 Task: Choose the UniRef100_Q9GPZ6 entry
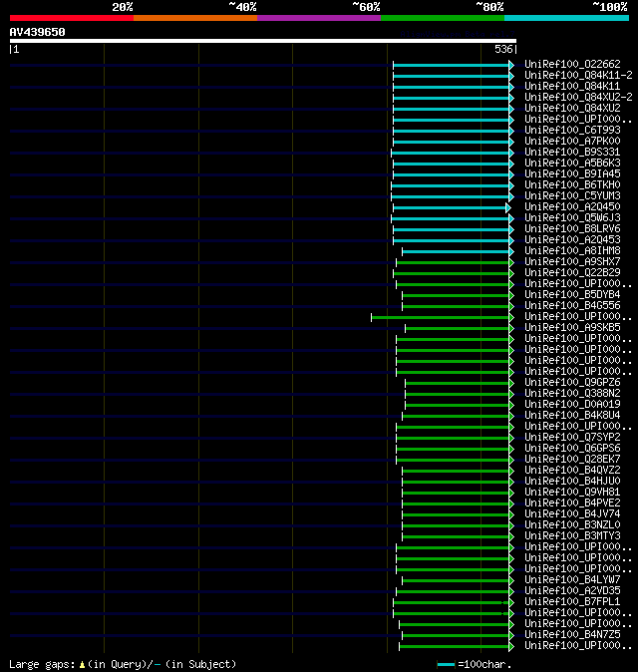pos(572,382)
